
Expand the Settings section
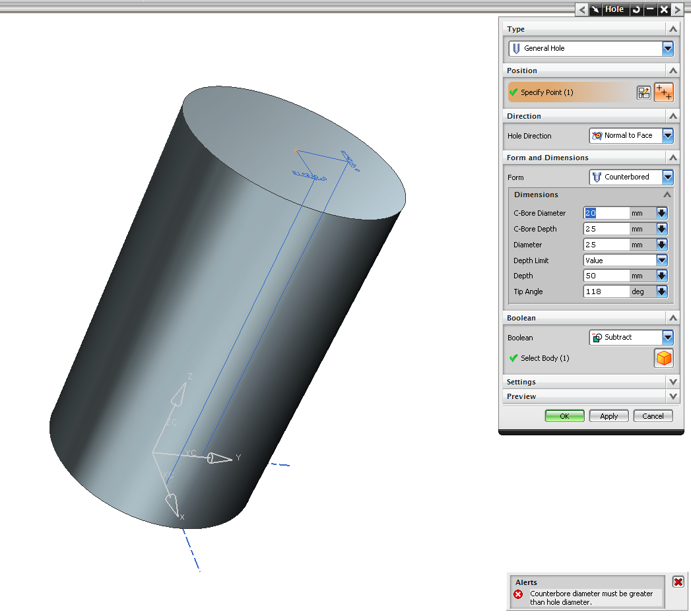(x=673, y=382)
